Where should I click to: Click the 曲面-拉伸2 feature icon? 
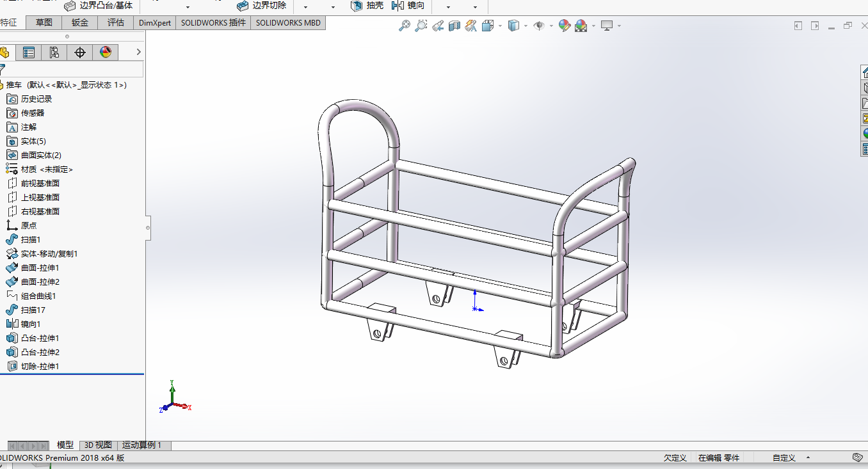[x=12, y=282]
